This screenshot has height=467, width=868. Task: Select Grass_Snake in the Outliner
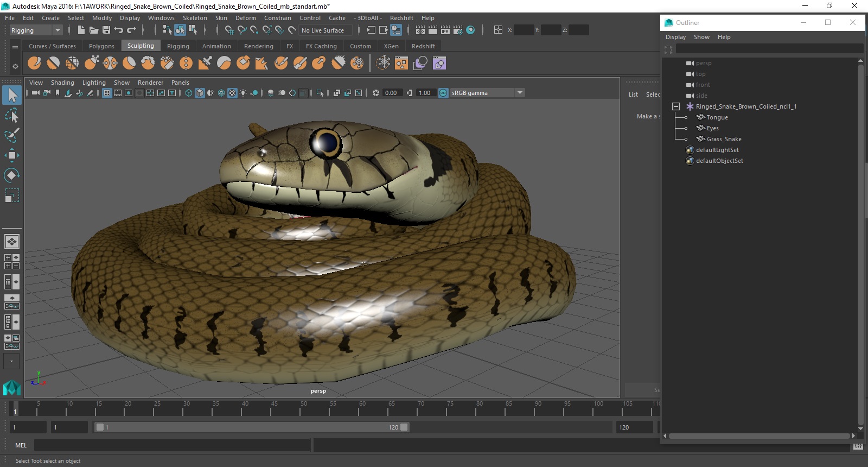click(724, 139)
